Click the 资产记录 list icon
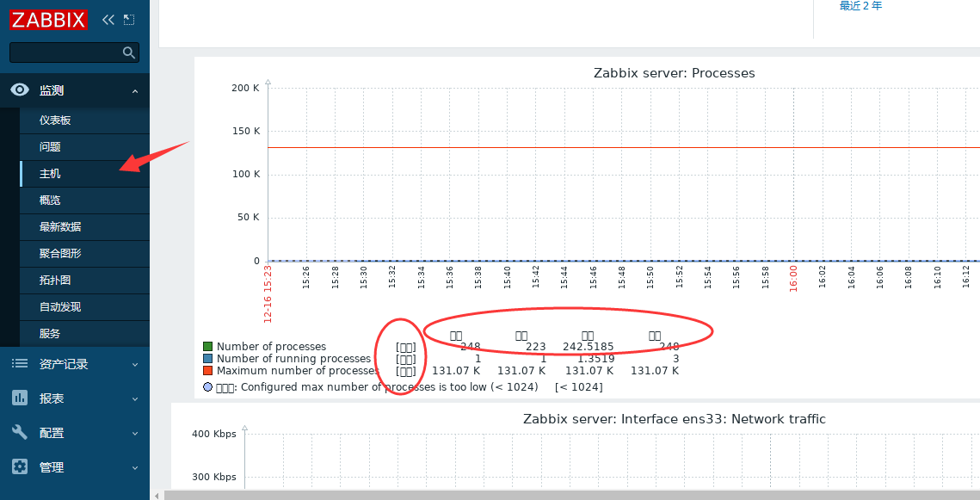 pyautogui.click(x=20, y=364)
